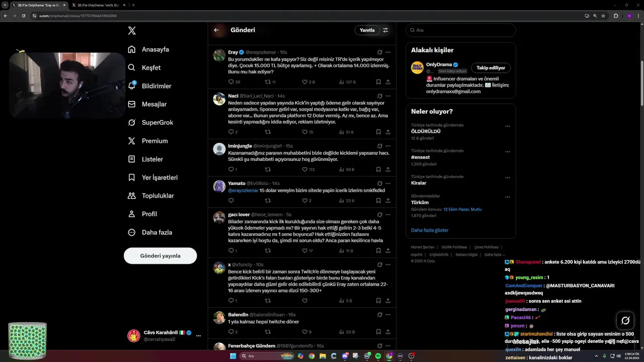Screen dimensions: 644x362
Task: Open Spotify from taskbar
Action: 378,356
